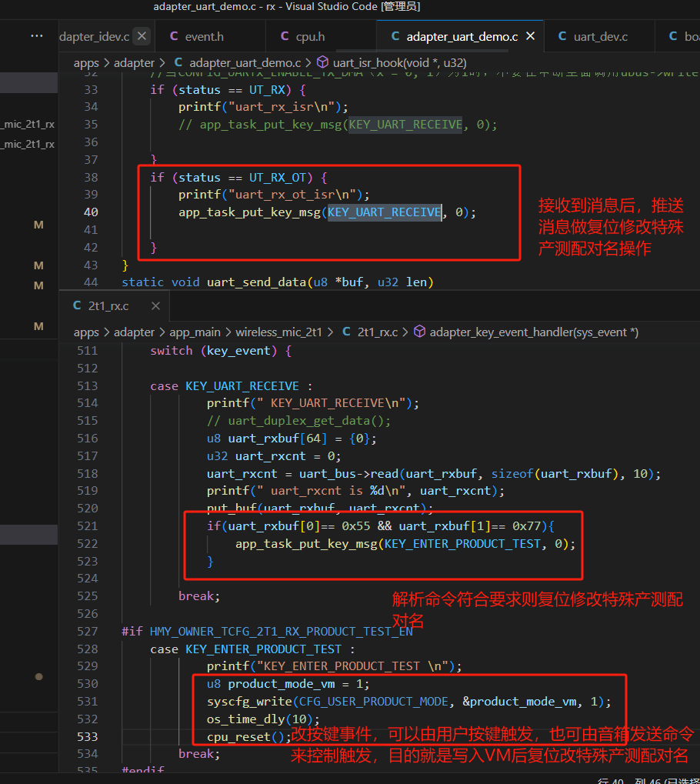
Task: Click the C file icon on uart_dev.c tab
Action: (x=562, y=36)
